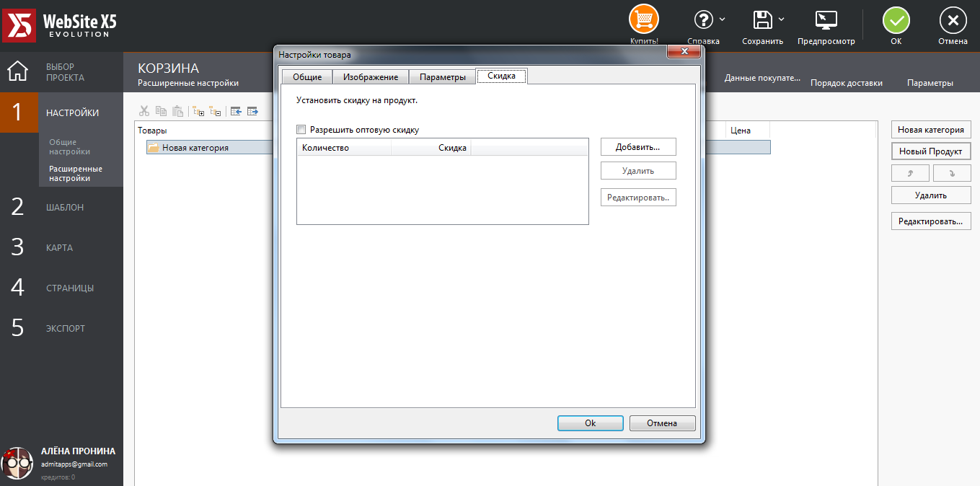The height and width of the screenshot is (486, 980).
Task: Click the Добавить... button
Action: pyautogui.click(x=638, y=147)
